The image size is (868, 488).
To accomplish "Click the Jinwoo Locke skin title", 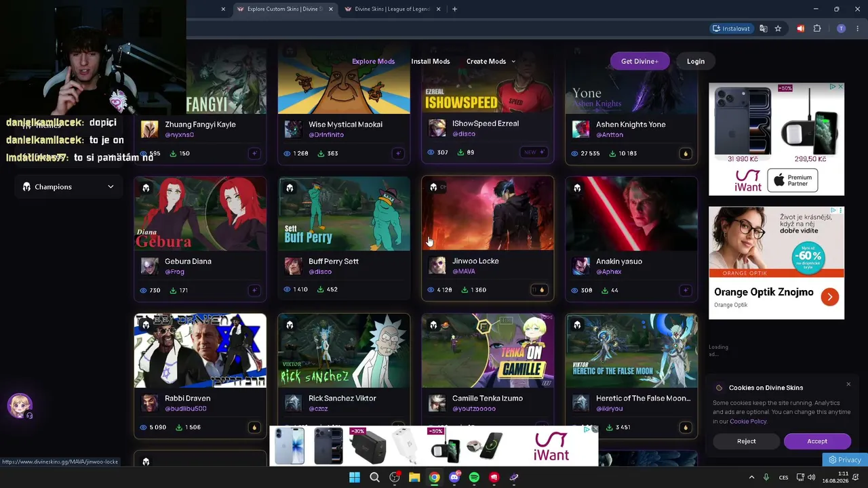I will point(475,261).
